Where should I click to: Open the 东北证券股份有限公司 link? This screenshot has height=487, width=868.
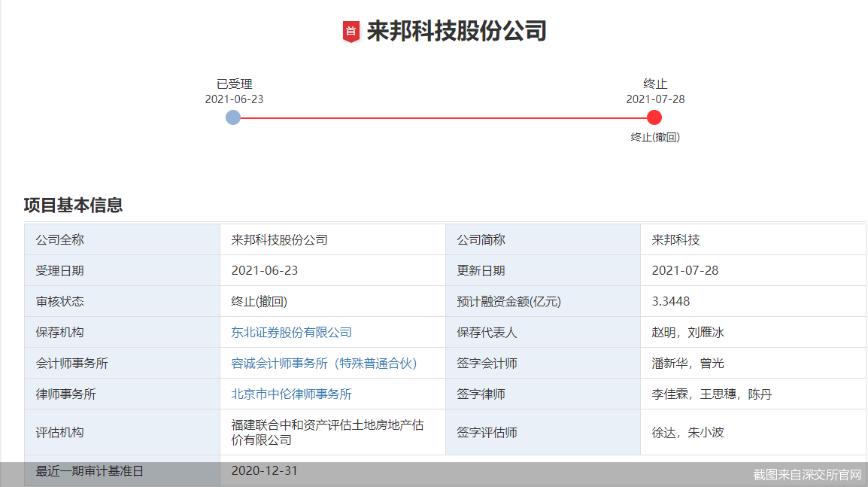[291, 333]
